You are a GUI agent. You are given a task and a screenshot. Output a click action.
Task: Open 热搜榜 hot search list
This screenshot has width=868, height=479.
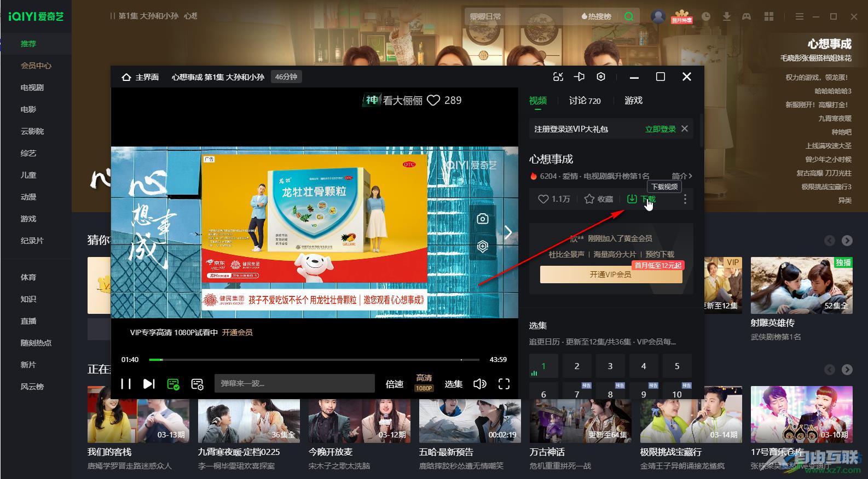point(596,16)
